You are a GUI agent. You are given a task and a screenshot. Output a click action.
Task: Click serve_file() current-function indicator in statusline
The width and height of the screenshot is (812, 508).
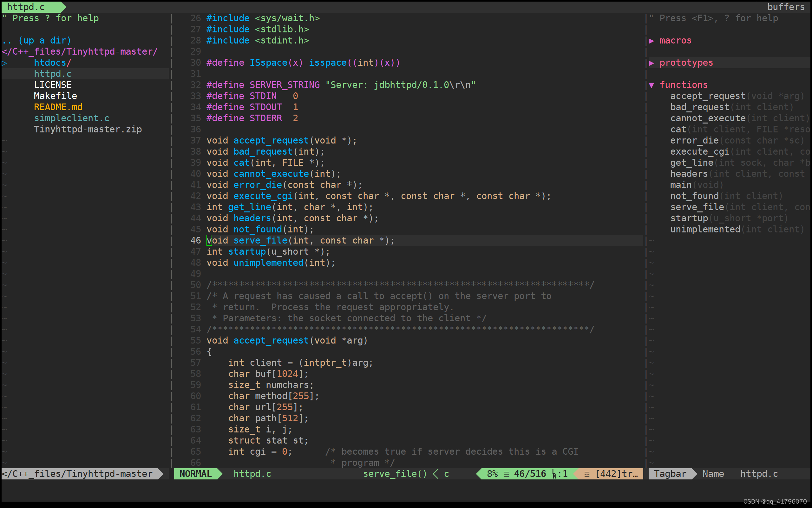[x=395, y=474]
